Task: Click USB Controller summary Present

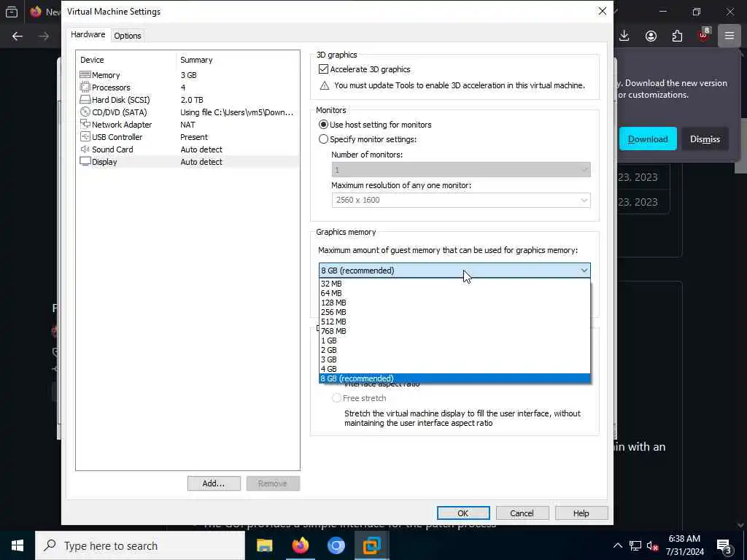Action: 194,136
